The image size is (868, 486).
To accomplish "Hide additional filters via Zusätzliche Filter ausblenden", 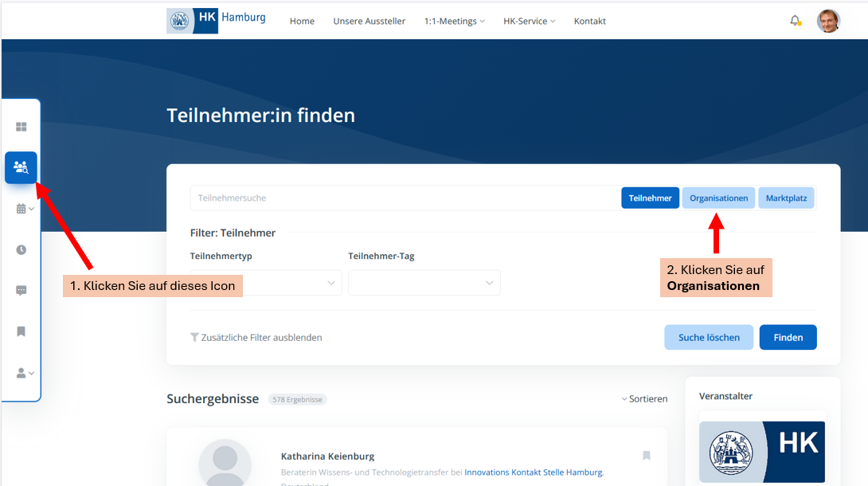I will tap(256, 337).
